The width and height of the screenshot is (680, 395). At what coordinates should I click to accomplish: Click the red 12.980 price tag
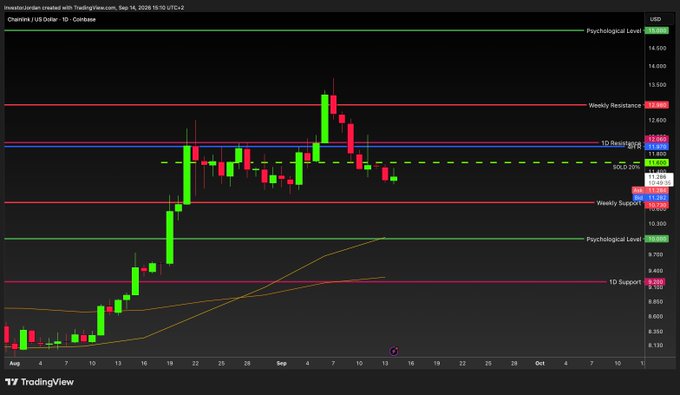pos(657,105)
